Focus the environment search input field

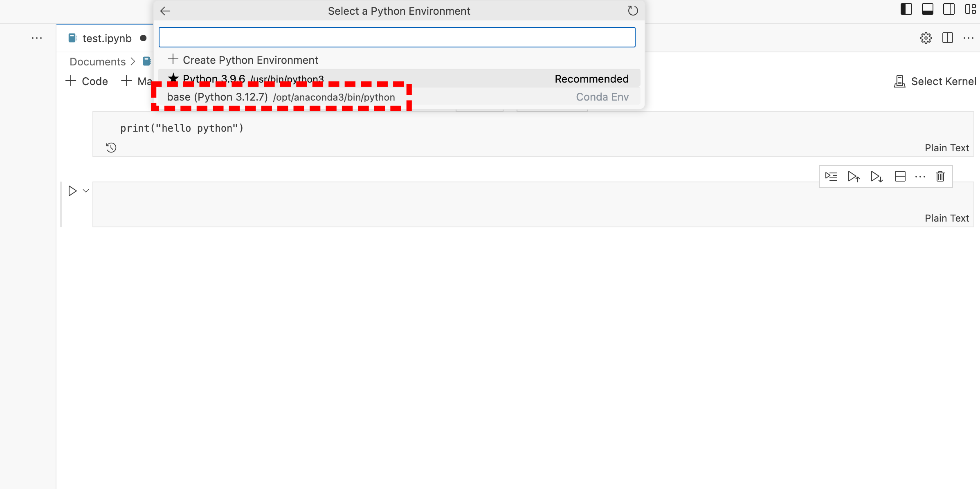pyautogui.click(x=397, y=37)
